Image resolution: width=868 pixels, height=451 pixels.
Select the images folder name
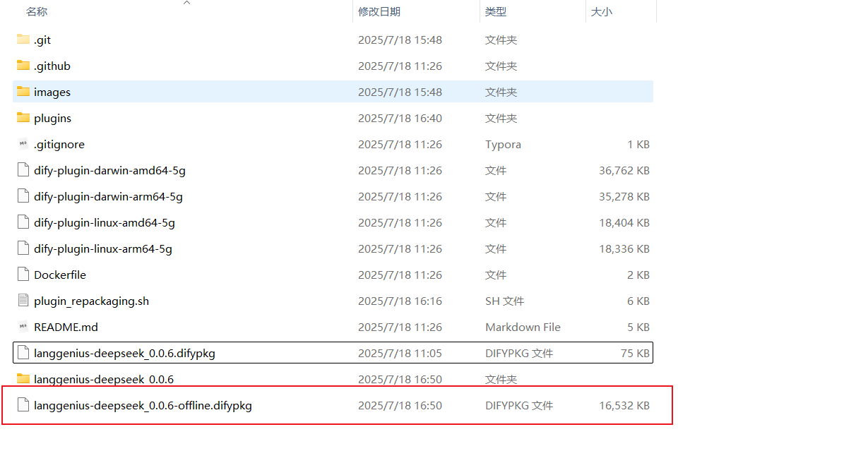coord(52,92)
